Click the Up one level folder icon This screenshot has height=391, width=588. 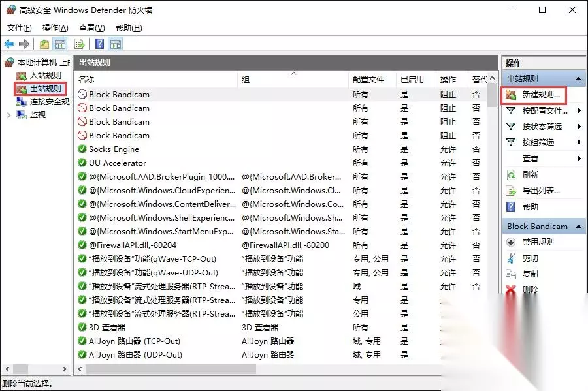click(x=44, y=44)
